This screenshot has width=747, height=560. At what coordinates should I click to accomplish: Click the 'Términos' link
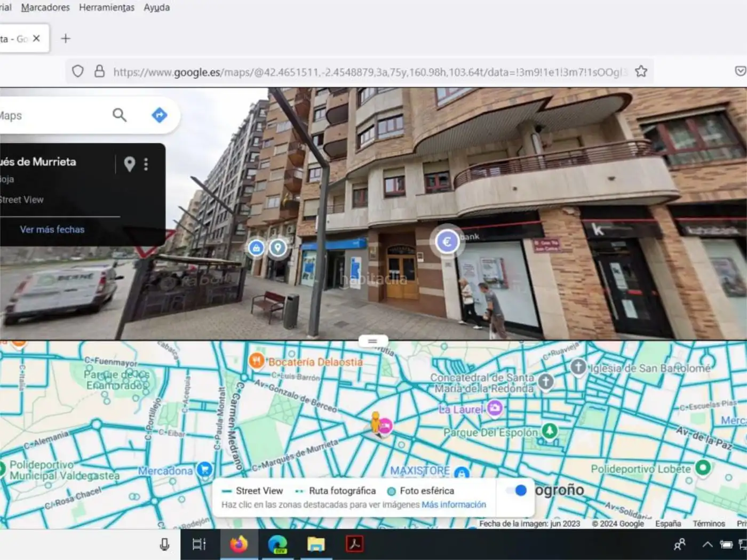click(x=709, y=524)
